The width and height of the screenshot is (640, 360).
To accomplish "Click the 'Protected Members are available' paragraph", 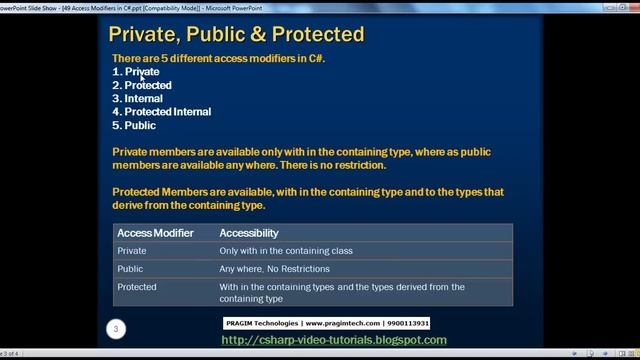I will (x=308, y=198).
